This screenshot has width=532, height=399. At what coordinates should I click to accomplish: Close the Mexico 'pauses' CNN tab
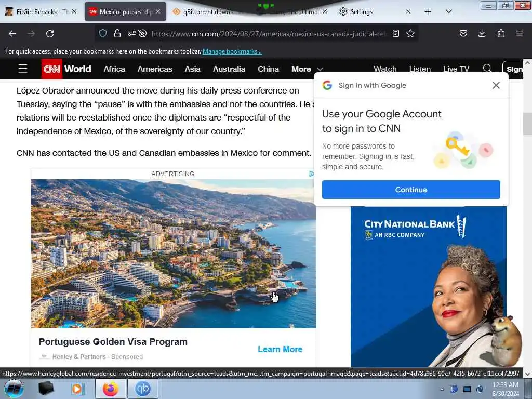pyautogui.click(x=158, y=11)
